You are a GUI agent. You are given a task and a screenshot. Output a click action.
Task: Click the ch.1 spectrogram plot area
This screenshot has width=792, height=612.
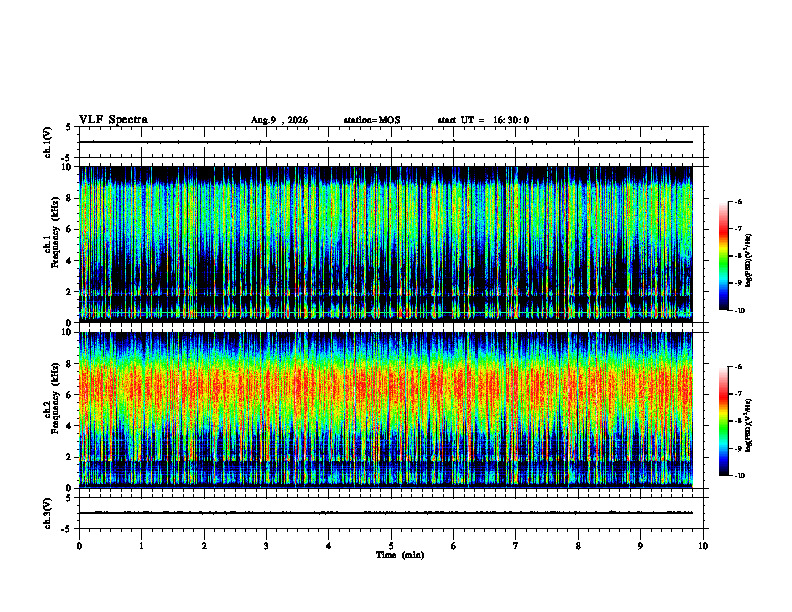pyautogui.click(x=385, y=244)
